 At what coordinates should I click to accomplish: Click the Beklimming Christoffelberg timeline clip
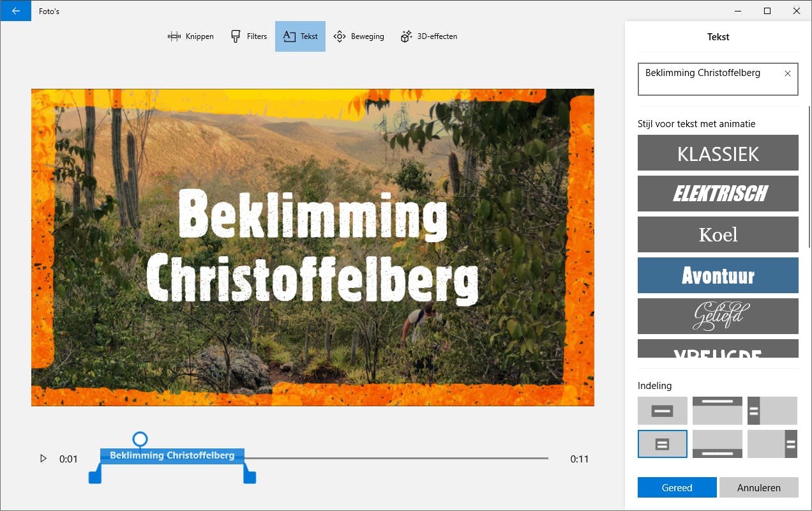tap(172, 455)
